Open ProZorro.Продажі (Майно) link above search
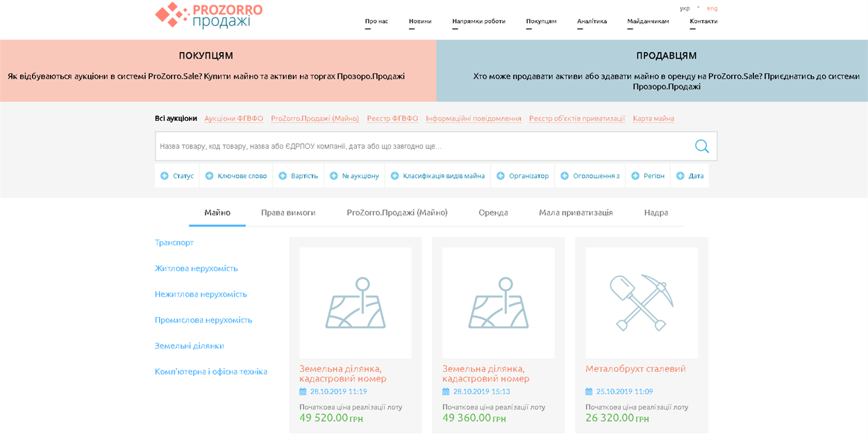This screenshot has height=440, width=868. click(x=315, y=119)
